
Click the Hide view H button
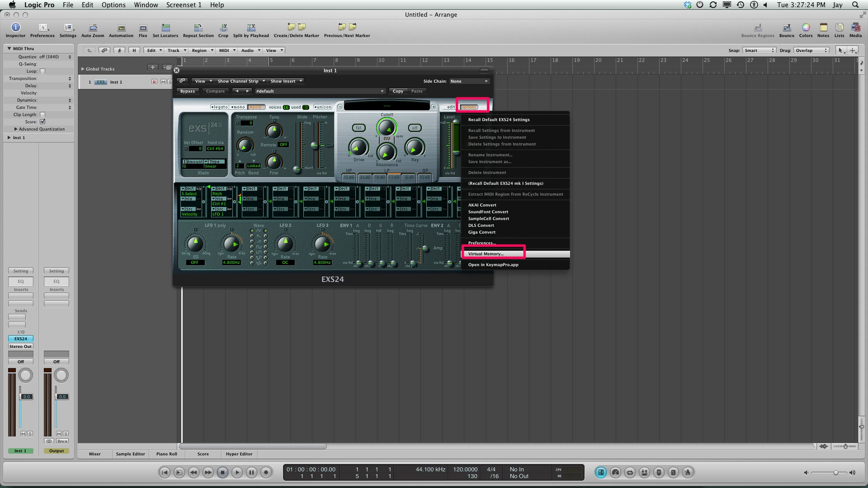pos(134,50)
